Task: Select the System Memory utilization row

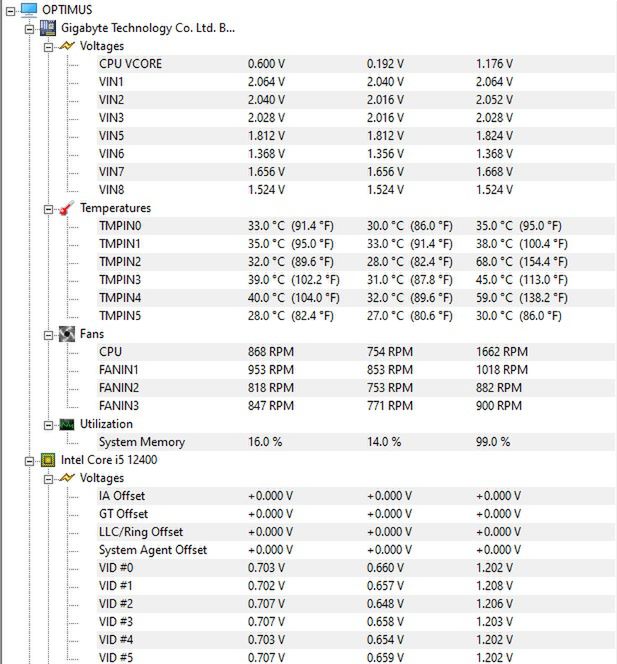Action: coord(356,442)
